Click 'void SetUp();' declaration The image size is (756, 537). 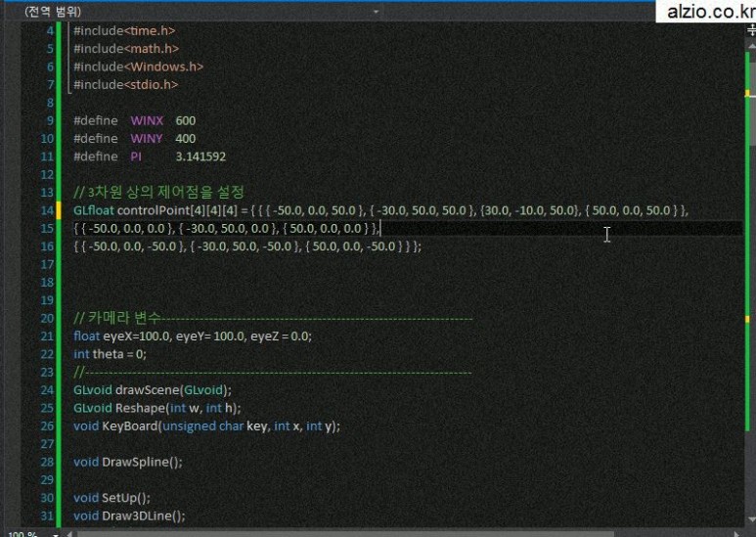[111, 498]
